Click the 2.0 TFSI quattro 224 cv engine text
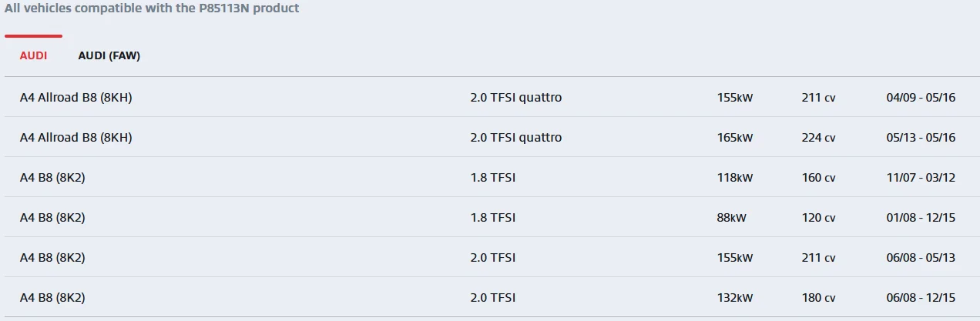980x321 pixels. pos(516,137)
